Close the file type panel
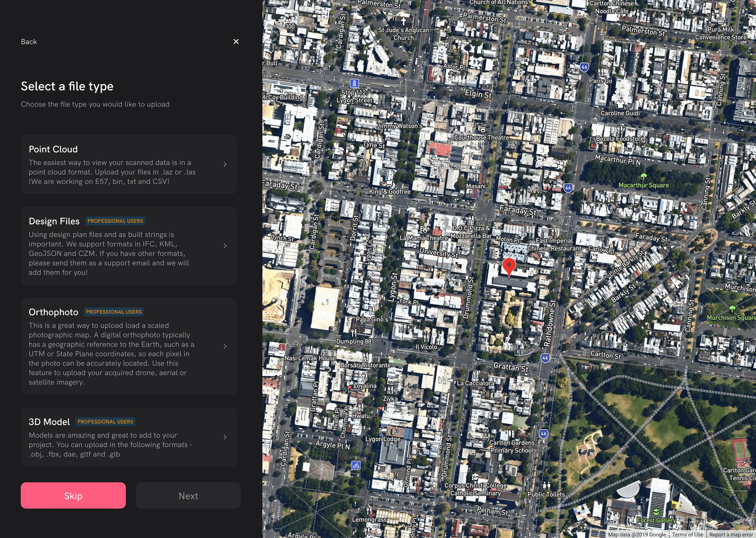 click(x=236, y=42)
